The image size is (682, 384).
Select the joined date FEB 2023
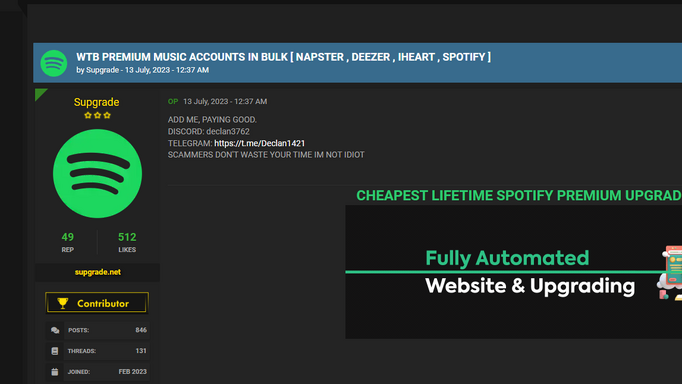[x=133, y=372]
